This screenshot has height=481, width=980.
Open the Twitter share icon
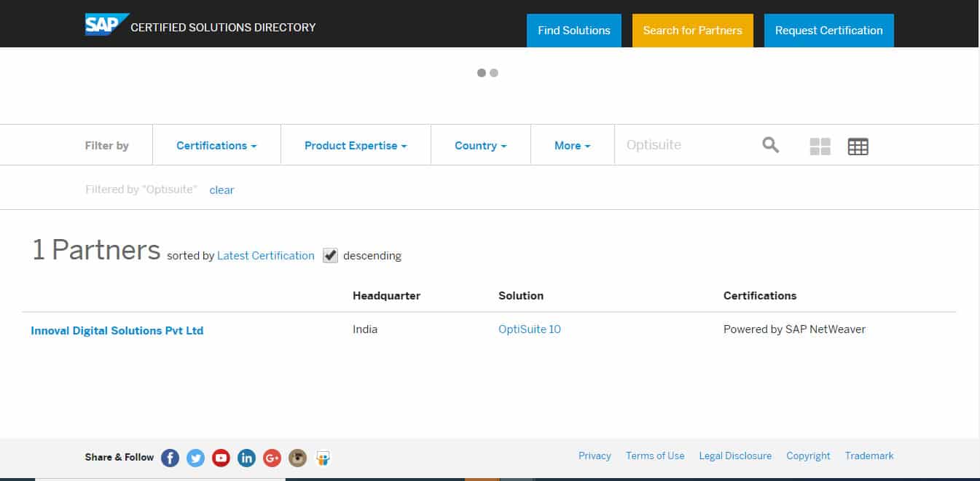click(195, 458)
